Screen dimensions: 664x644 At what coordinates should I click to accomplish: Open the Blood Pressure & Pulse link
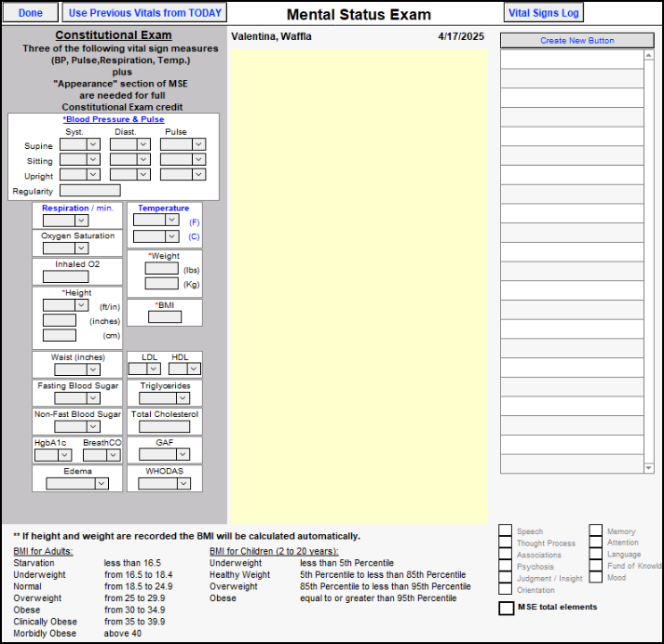click(114, 119)
